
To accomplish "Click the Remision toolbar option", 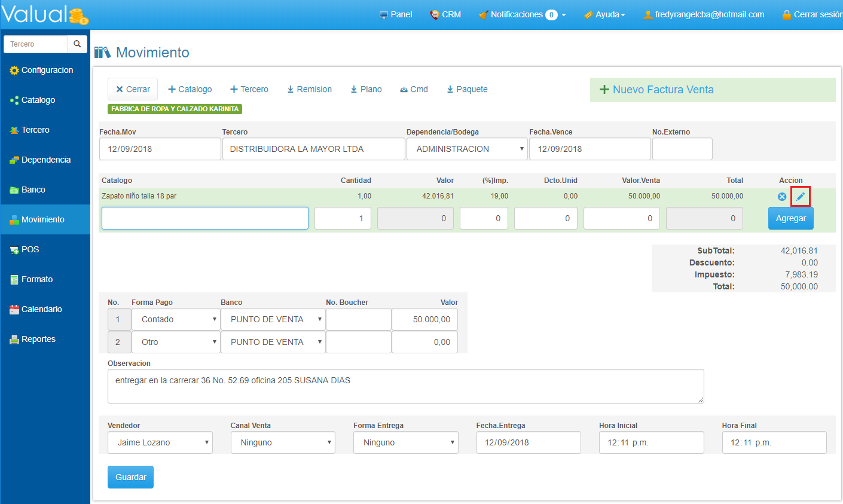I will coord(309,89).
